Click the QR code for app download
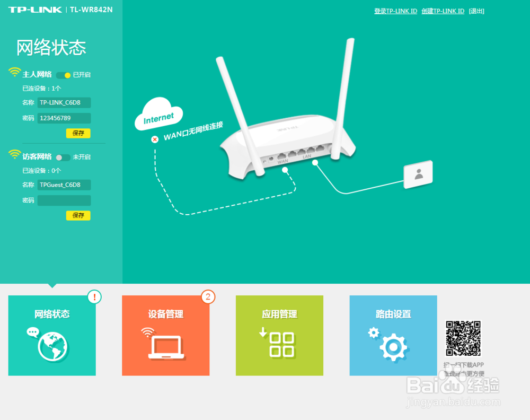This screenshot has height=420, width=530. tap(463, 338)
